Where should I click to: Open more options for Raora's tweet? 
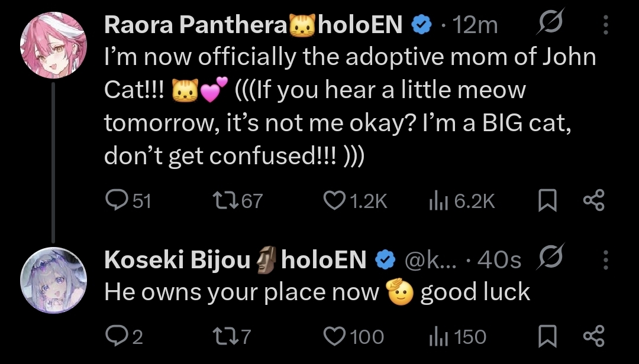point(605,24)
